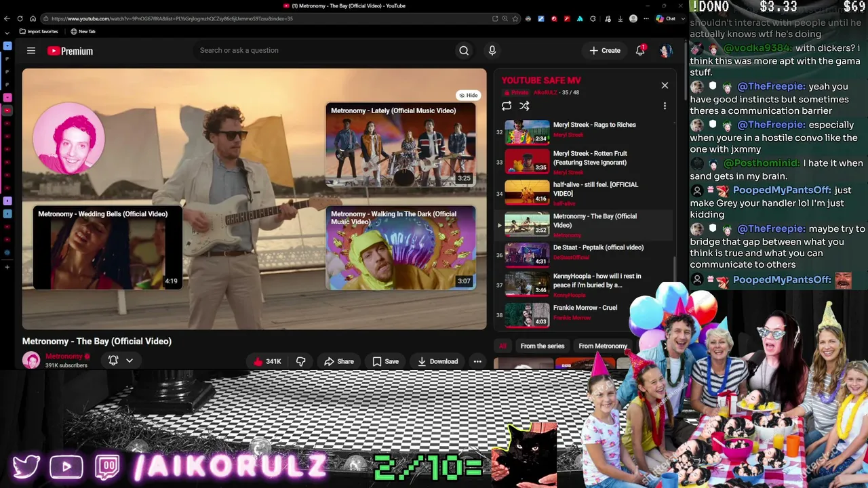Viewport: 868px width, 488px height.
Task: Dislike the Metronomy video
Action: pyautogui.click(x=300, y=361)
